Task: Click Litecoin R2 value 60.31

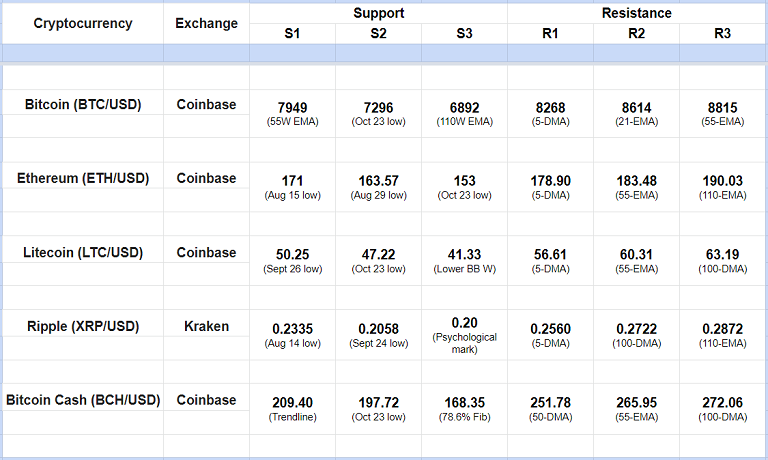Action: pyautogui.click(x=637, y=254)
